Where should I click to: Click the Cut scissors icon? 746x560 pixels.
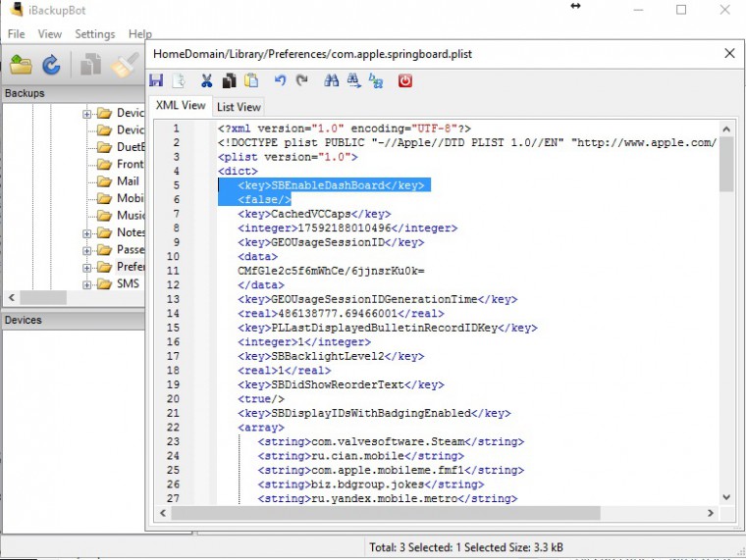[207, 81]
